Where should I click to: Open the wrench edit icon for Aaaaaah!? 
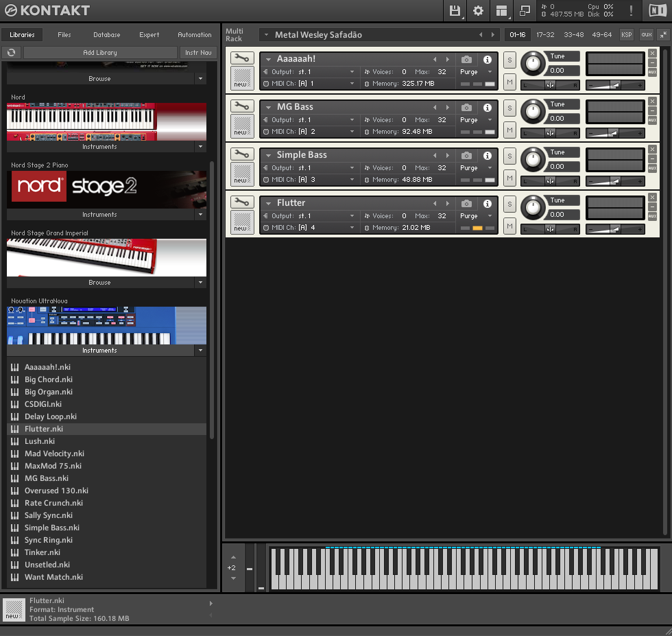tap(241, 58)
